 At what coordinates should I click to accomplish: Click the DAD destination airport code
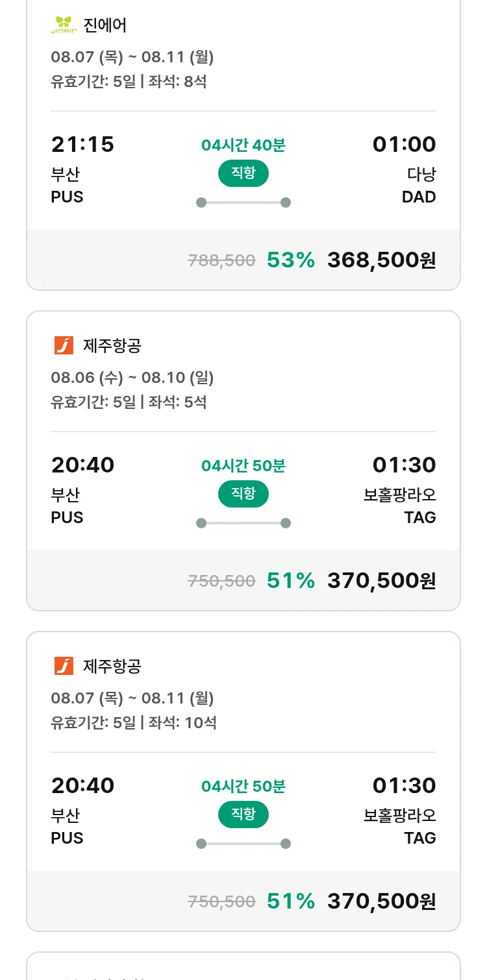419,197
